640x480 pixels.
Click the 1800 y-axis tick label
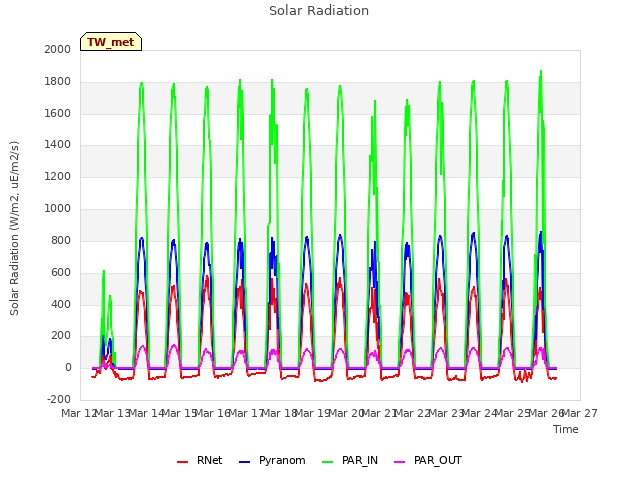pyautogui.click(x=58, y=82)
